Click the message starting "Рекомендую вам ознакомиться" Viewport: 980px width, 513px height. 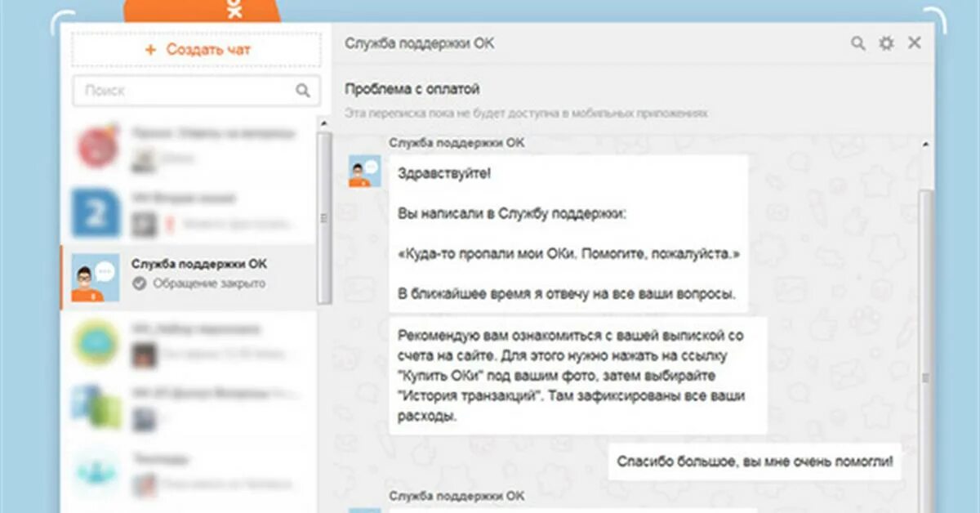tap(577, 376)
